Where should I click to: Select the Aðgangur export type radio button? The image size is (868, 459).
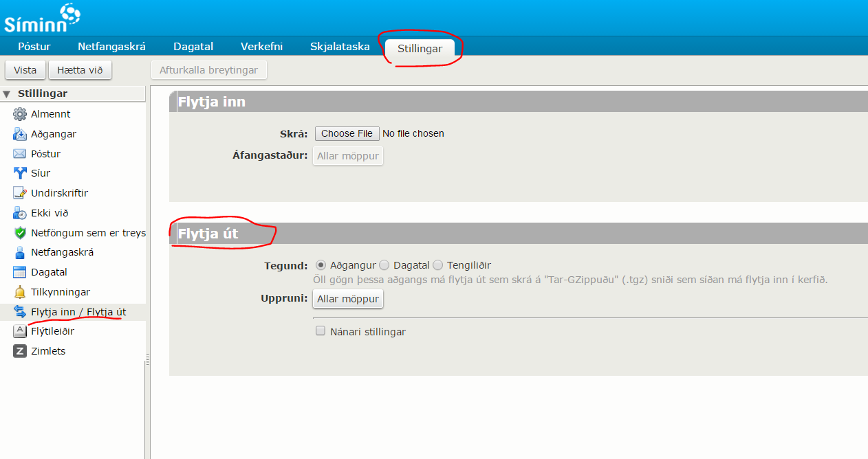click(x=321, y=265)
